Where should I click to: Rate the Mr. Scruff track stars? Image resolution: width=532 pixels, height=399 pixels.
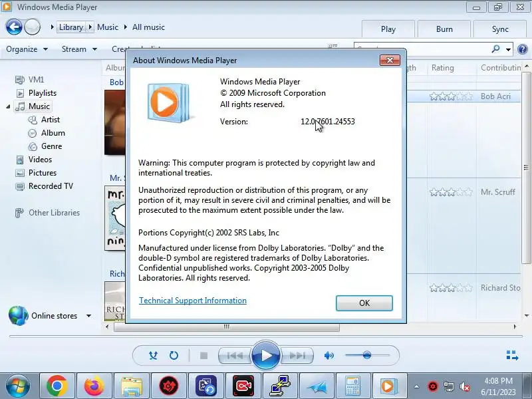[x=451, y=192]
